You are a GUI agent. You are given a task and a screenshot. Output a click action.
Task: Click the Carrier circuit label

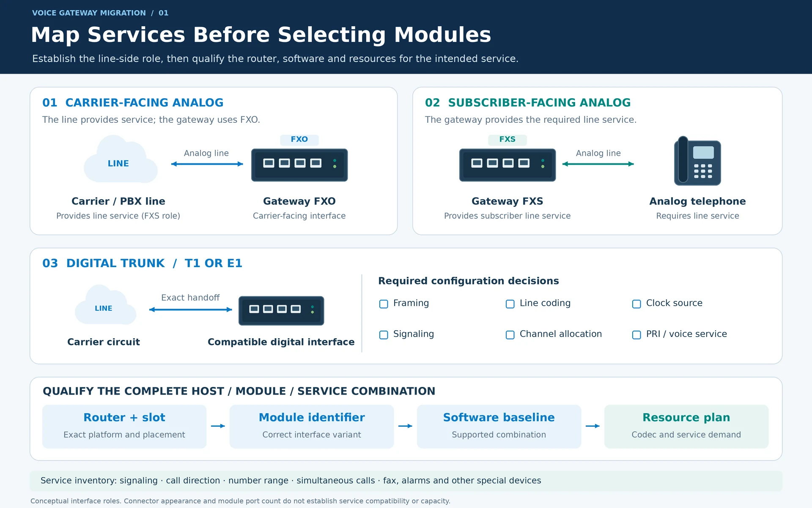[x=104, y=342]
